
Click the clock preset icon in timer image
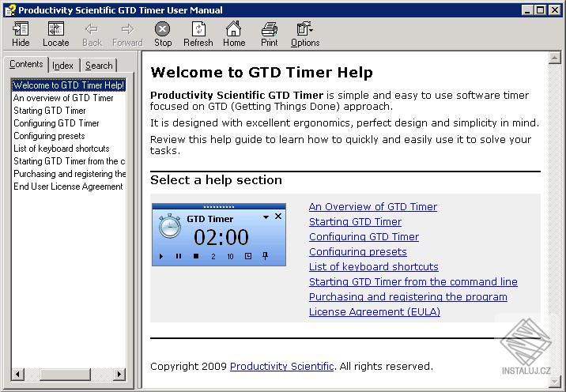click(x=248, y=256)
